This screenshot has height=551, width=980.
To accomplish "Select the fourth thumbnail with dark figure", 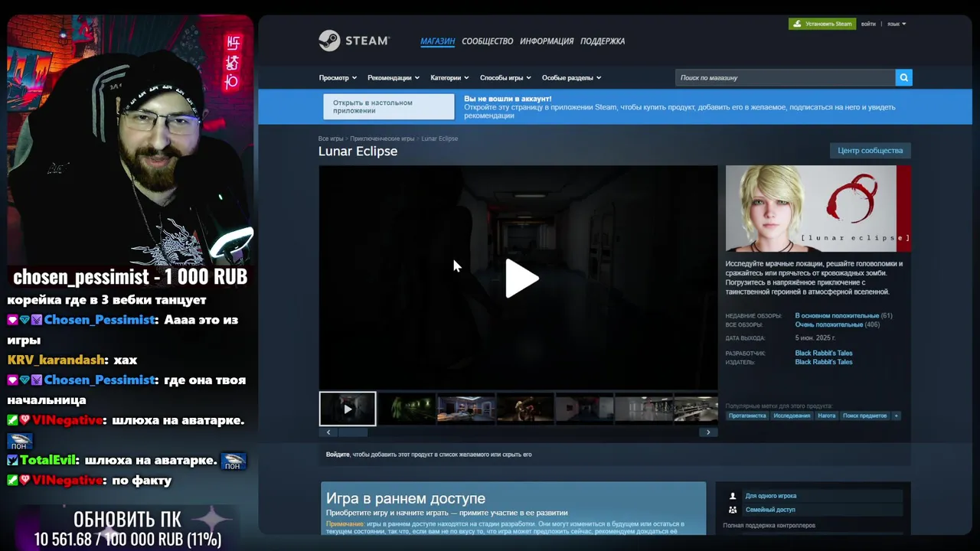I will click(524, 409).
